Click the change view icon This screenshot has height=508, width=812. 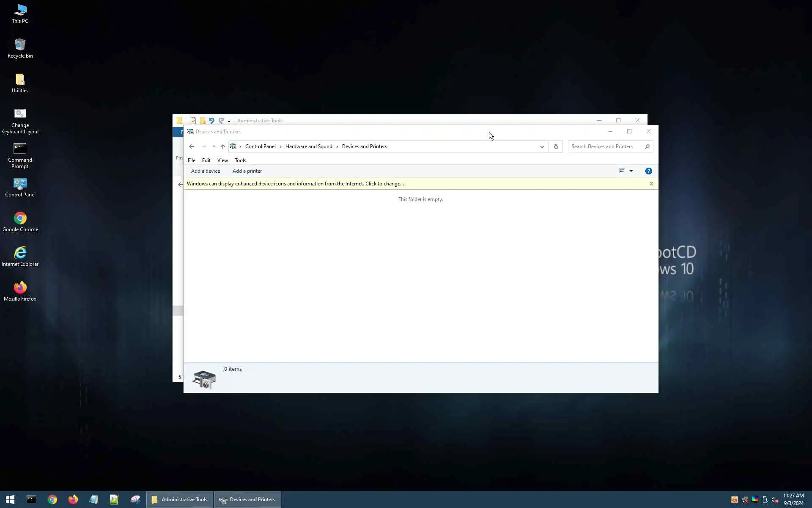[622, 171]
